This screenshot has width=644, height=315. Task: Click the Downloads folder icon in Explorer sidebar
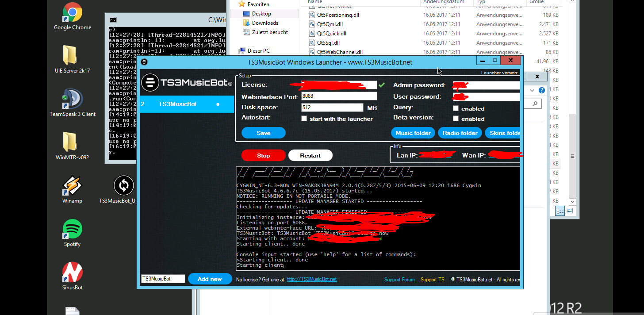tap(247, 23)
